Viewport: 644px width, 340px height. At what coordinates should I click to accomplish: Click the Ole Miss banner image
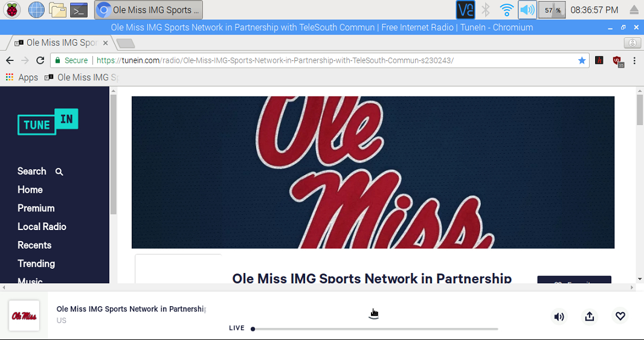(373, 173)
